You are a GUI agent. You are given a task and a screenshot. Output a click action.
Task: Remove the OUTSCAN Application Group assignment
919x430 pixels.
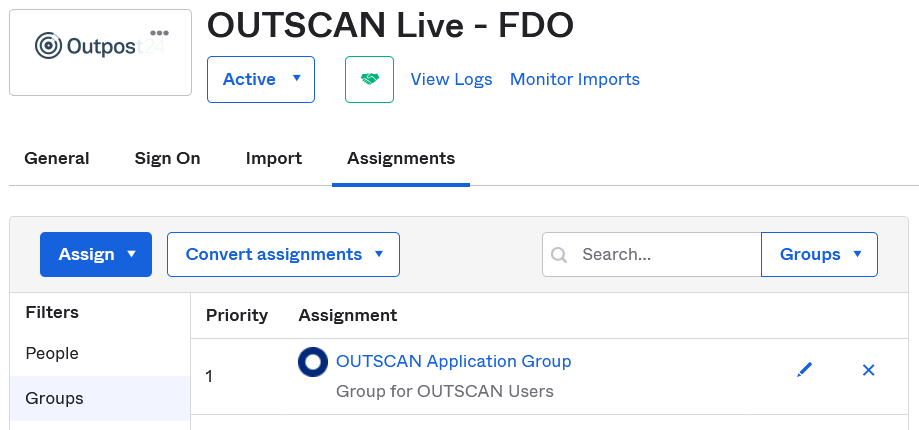tap(868, 370)
